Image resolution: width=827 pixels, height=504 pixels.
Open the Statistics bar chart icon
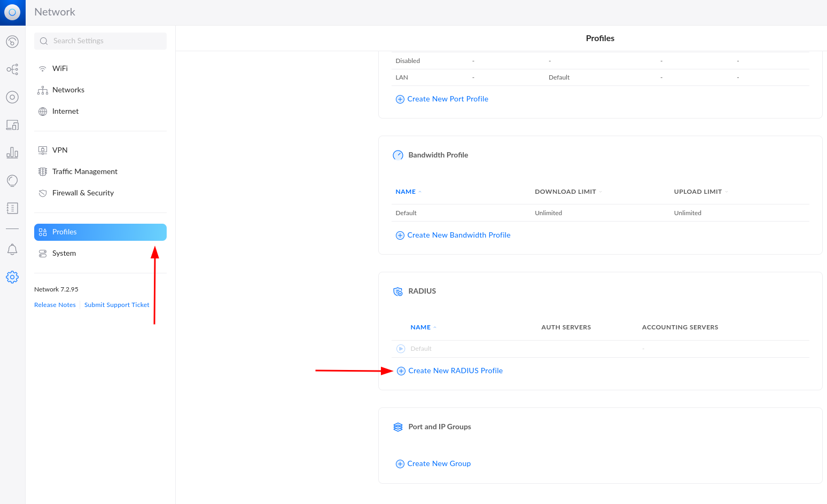coord(12,153)
